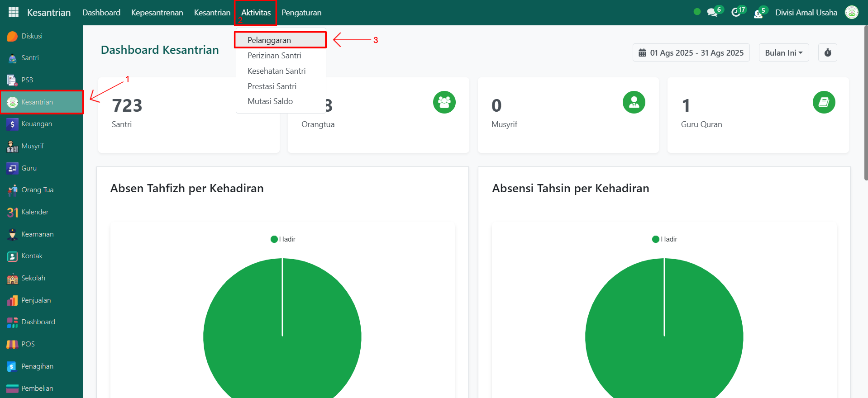Expand the Bulan Ini period dropdown

point(783,52)
